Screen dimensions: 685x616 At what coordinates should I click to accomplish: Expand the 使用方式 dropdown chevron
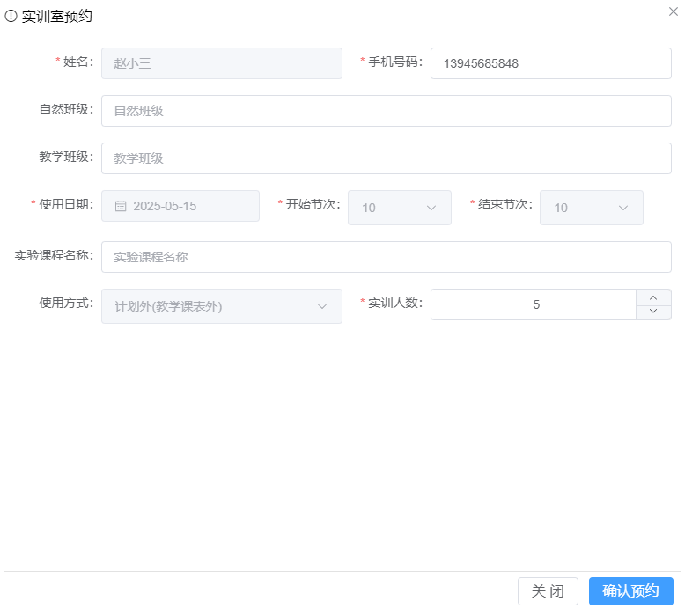click(x=322, y=306)
